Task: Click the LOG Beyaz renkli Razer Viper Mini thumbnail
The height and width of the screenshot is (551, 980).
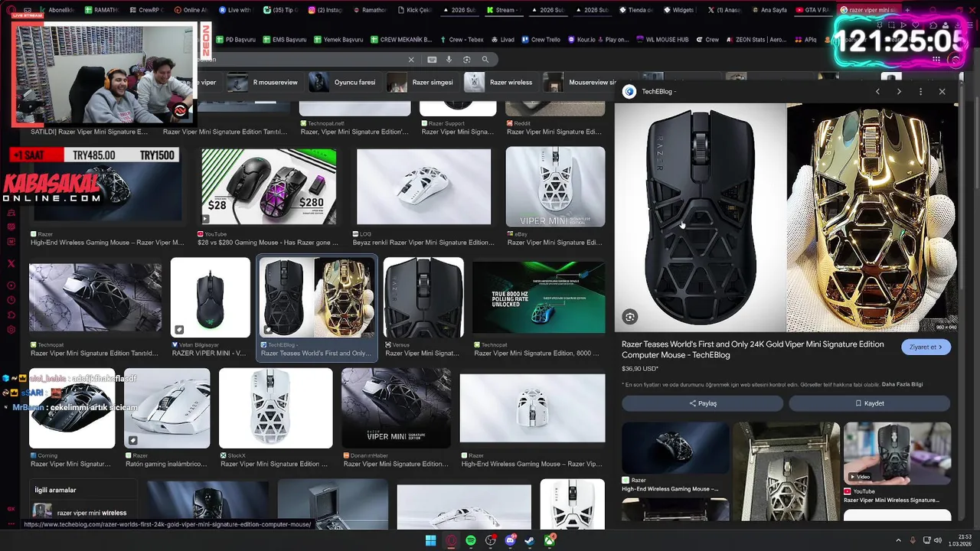Action: [x=423, y=186]
